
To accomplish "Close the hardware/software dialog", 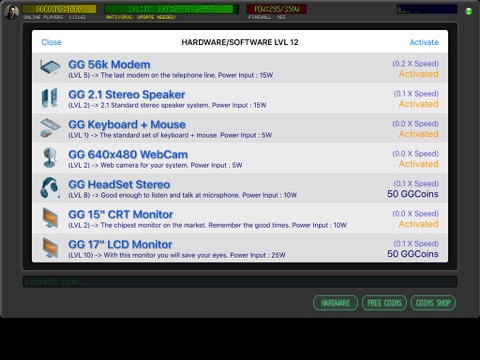I will click(51, 42).
